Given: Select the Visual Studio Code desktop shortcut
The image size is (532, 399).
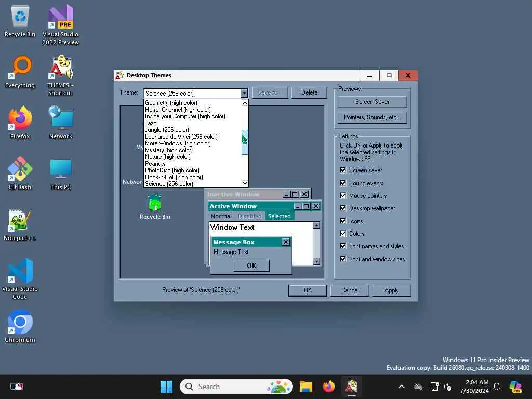Looking at the screenshot, I should [x=20, y=279].
